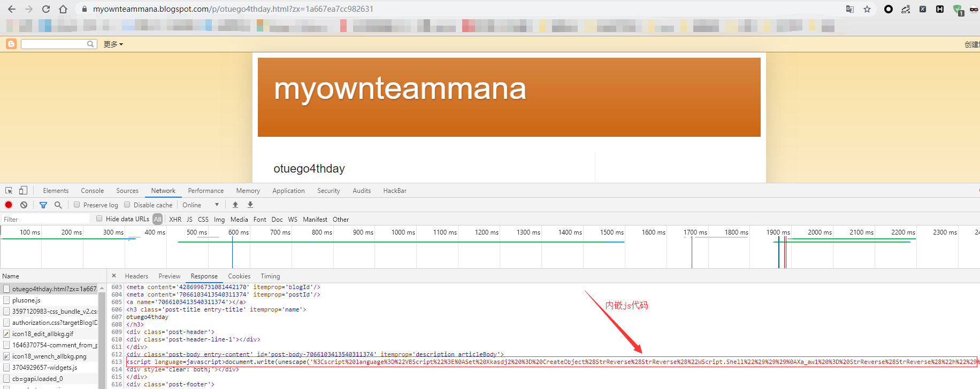Filter requests by Other
Viewport: 980px width, 389px height.
tap(341, 219)
